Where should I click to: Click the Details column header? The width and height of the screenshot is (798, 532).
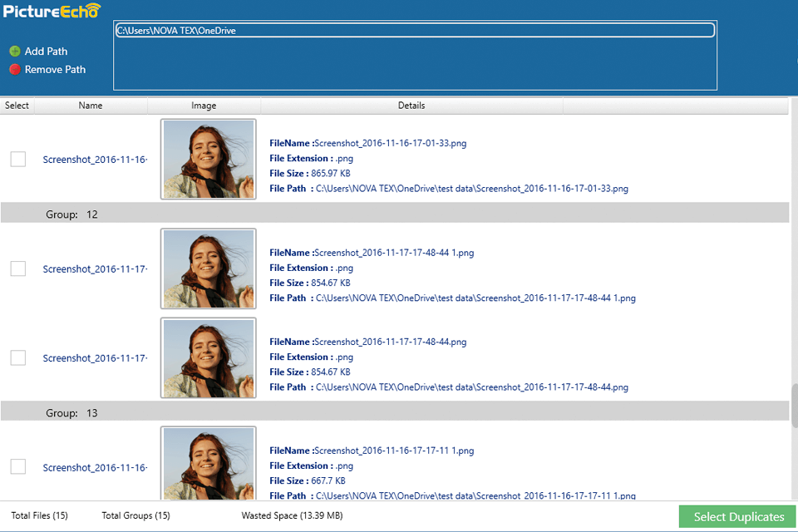[412, 106]
